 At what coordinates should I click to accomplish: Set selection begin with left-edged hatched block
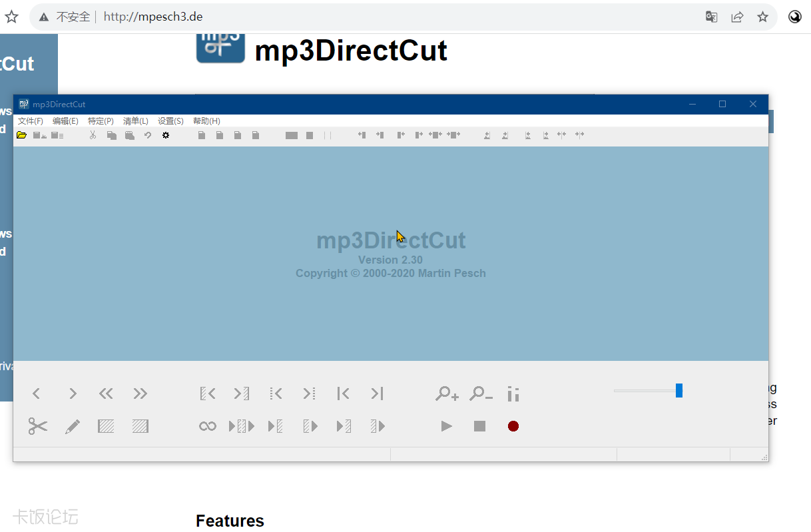[106, 426]
